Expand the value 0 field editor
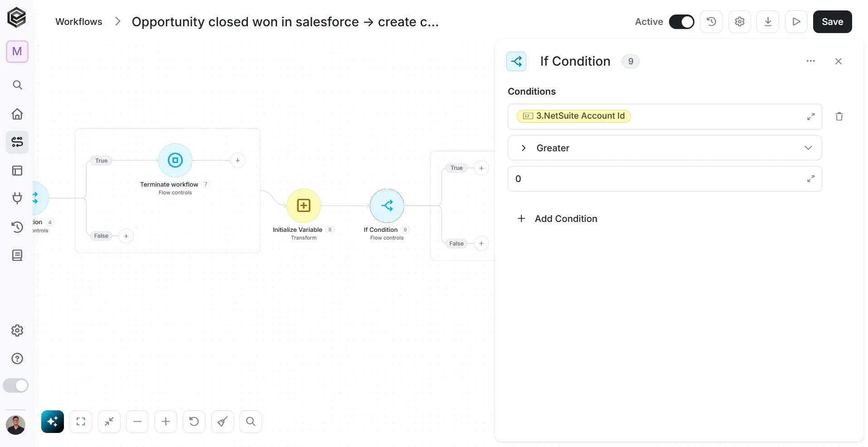 click(x=811, y=179)
